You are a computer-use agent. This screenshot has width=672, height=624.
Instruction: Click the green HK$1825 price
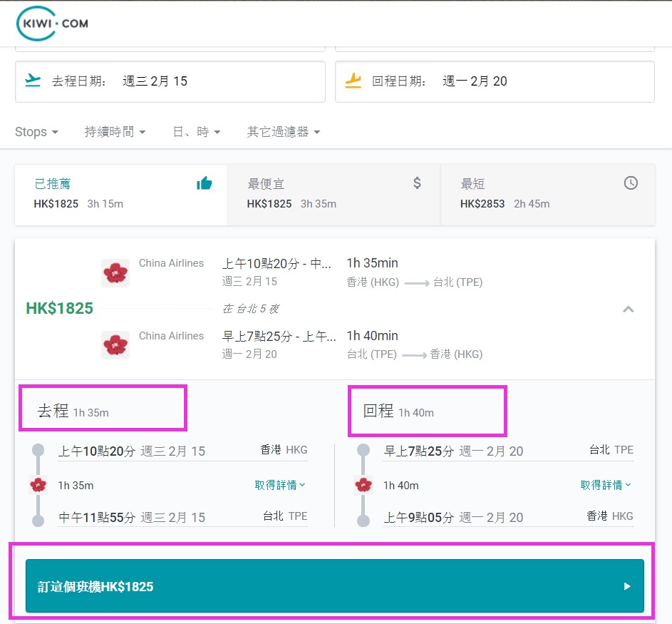(x=60, y=308)
